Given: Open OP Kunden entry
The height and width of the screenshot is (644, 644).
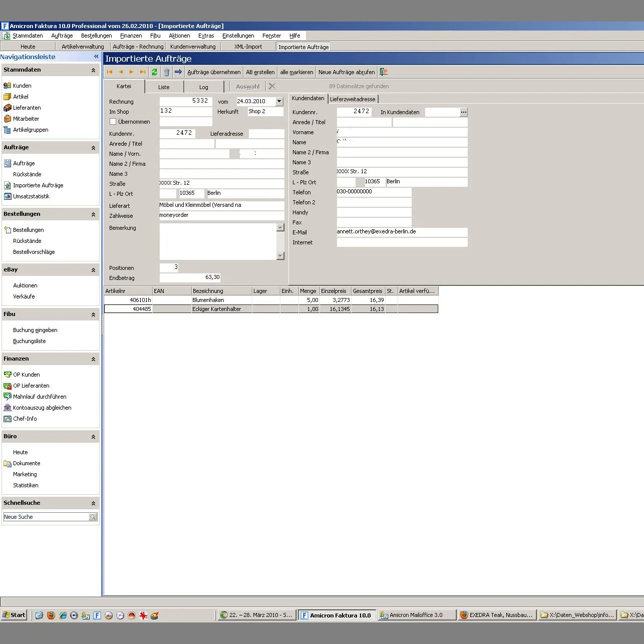Looking at the screenshot, I should (26, 374).
